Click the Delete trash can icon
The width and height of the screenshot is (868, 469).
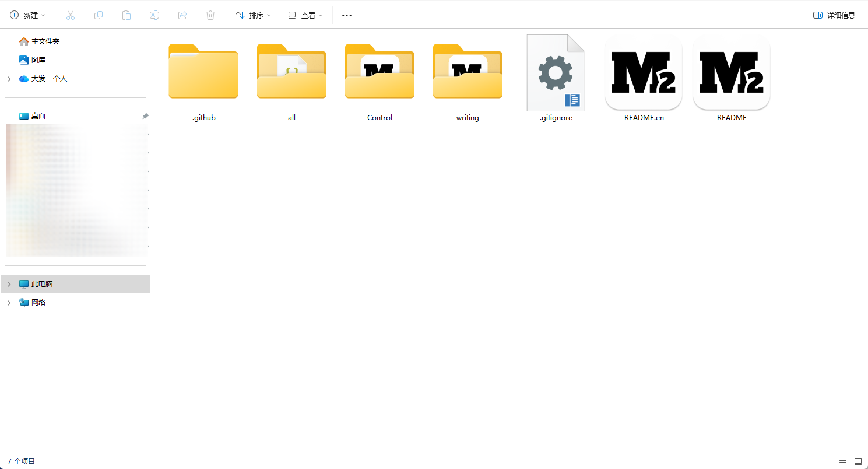(x=210, y=15)
